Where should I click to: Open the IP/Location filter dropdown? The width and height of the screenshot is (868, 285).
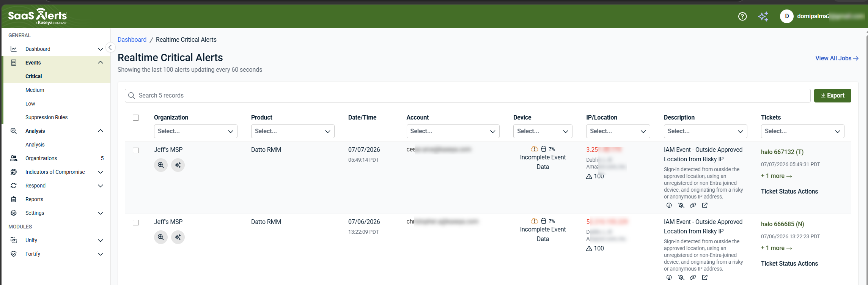[618, 131]
